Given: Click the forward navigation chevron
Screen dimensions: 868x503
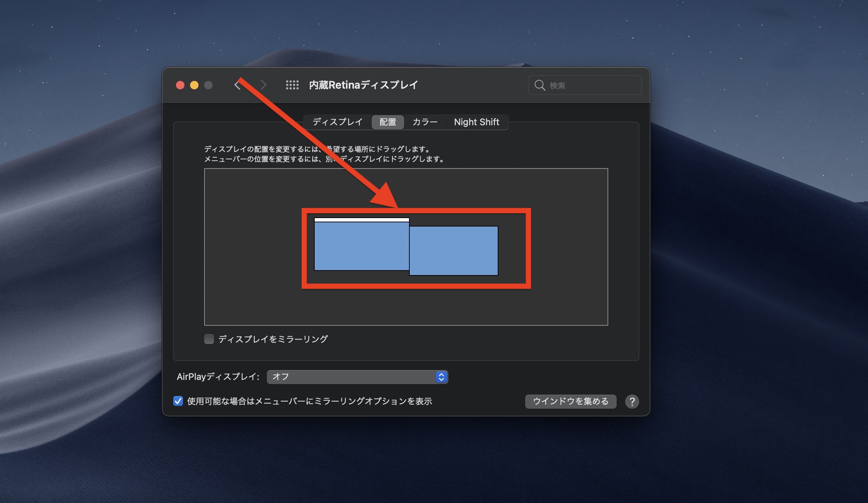Looking at the screenshot, I should [263, 85].
